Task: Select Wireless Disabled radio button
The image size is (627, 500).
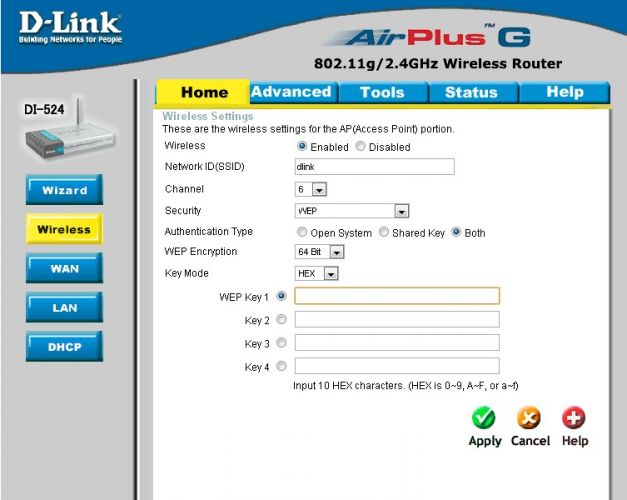Action: [x=360, y=146]
